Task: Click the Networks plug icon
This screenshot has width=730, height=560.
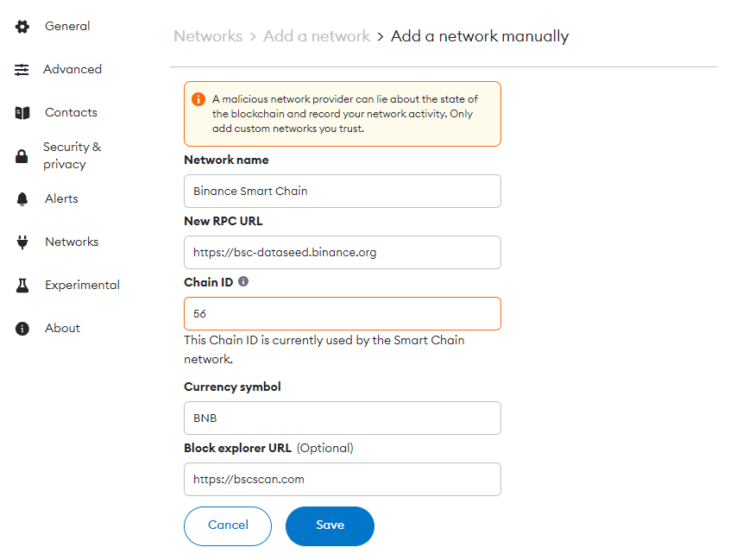Action: [22, 242]
